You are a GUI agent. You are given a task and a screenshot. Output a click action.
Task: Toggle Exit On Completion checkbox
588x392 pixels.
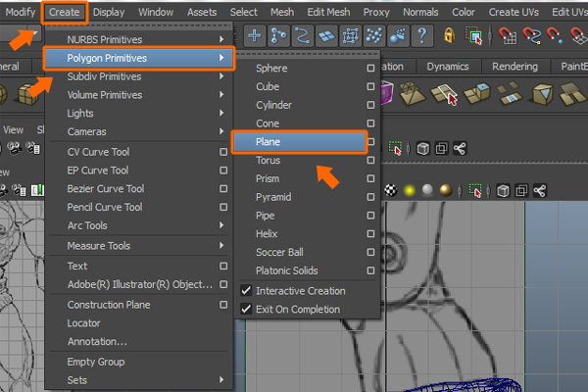[246, 309]
